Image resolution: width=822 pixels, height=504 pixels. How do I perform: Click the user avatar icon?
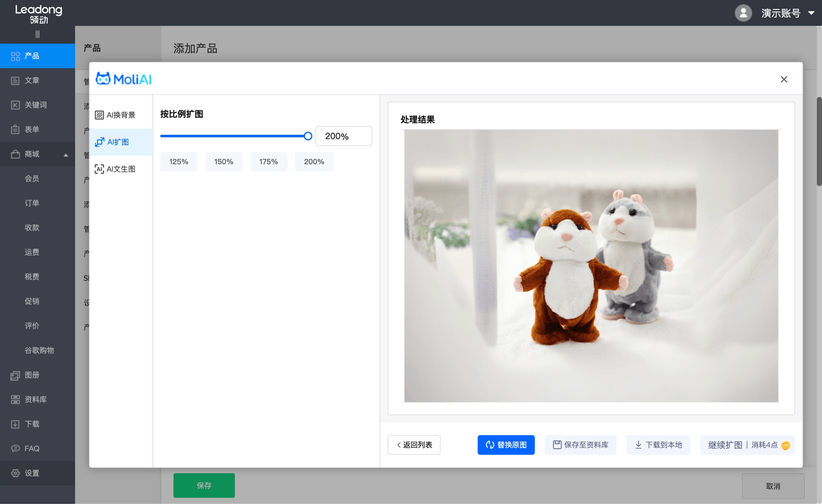[x=743, y=13]
